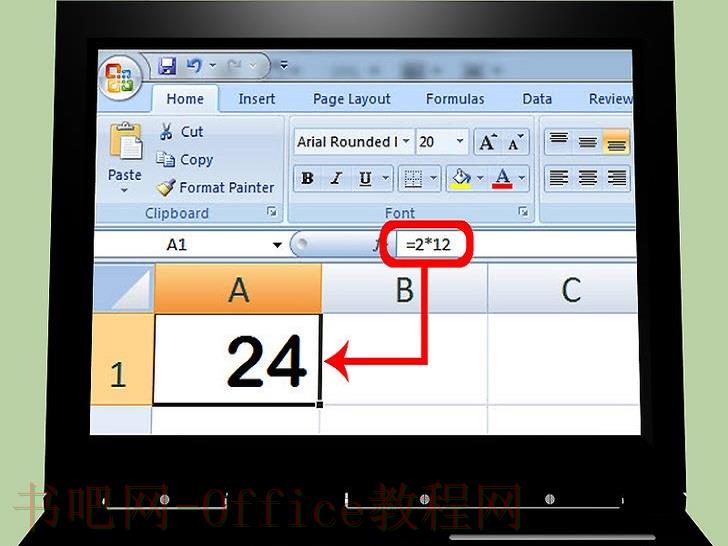Copy the selected cell
The width and height of the screenshot is (728, 546).
pos(184,159)
